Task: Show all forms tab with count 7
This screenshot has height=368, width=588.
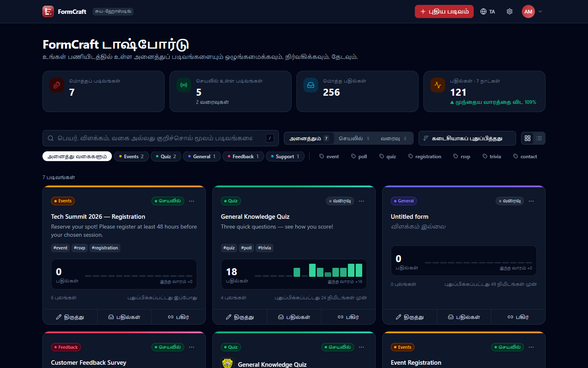Action: coord(309,139)
